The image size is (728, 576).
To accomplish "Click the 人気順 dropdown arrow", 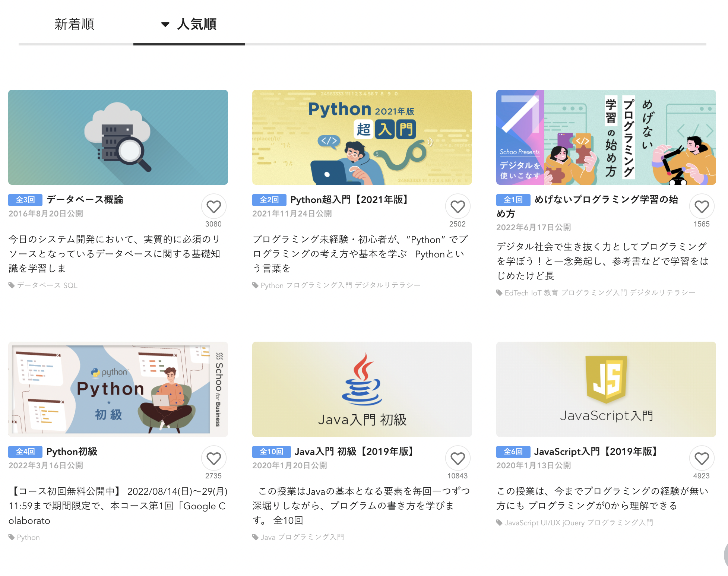I will tap(165, 25).
